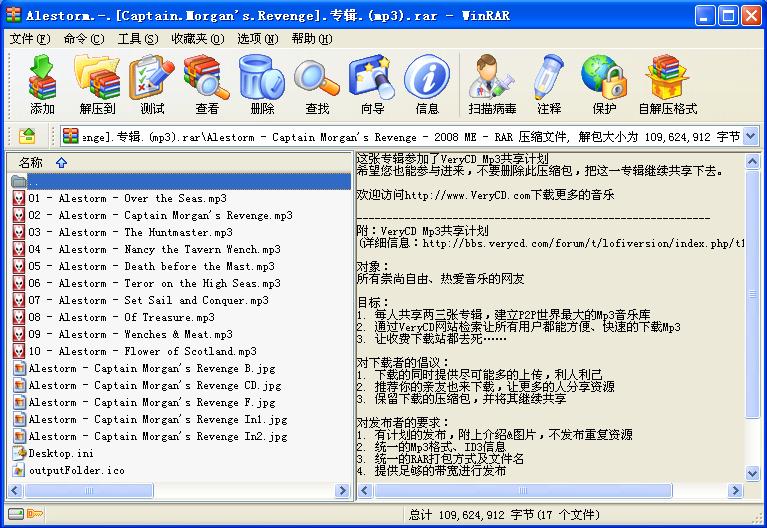Select 'Alestorm - Captain Morgan's Revenge F.jpg'
This screenshot has width=767, height=528.
click(144, 402)
